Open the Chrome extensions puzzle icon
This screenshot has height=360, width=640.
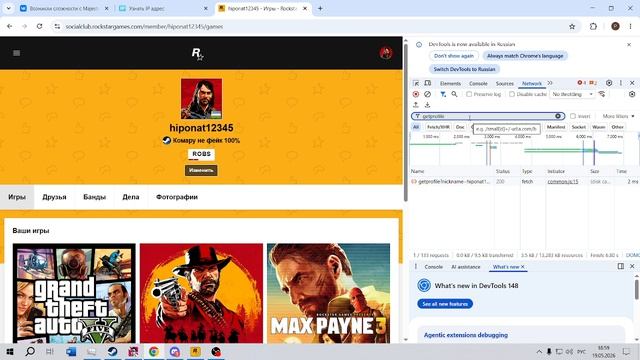click(593, 27)
